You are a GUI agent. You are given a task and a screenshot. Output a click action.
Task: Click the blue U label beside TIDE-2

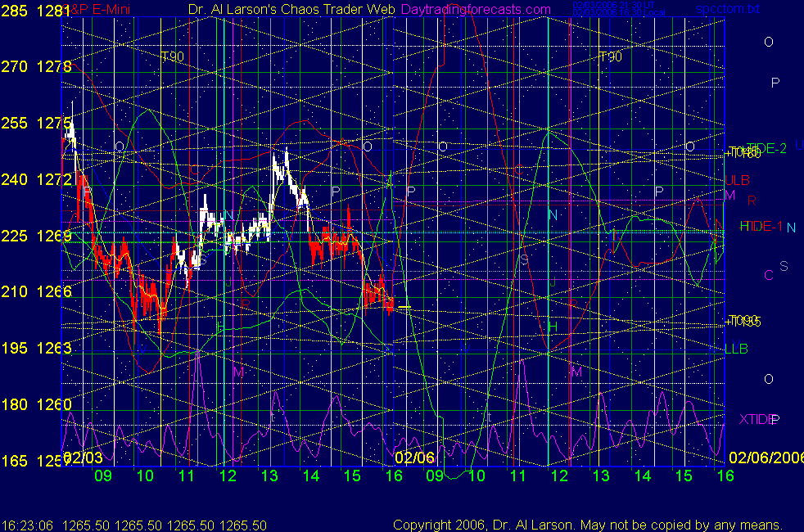[x=799, y=145]
